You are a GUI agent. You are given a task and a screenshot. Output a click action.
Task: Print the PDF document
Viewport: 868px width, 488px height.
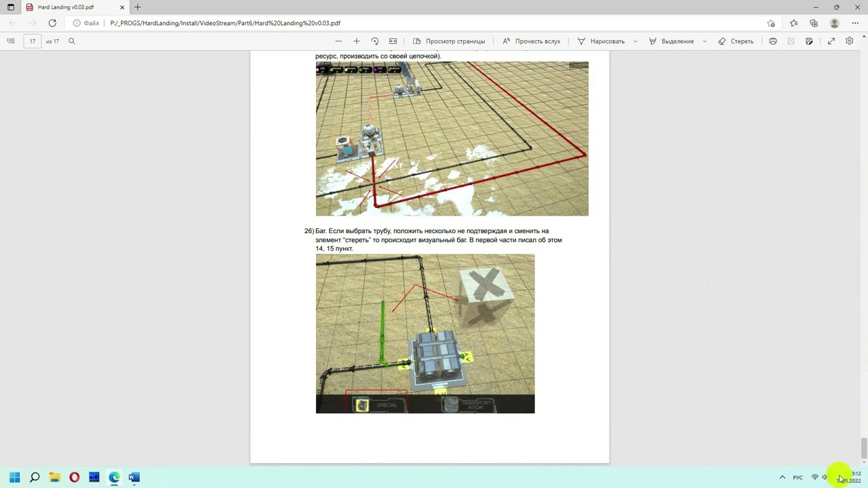(773, 41)
